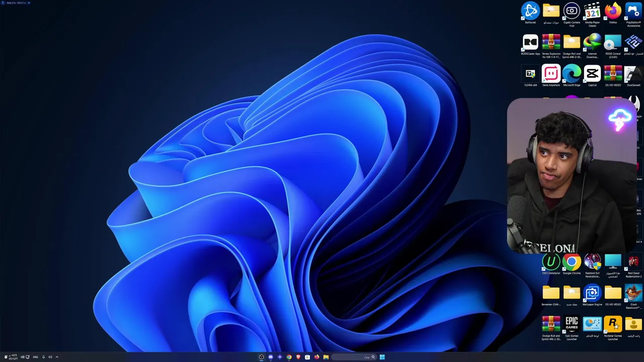Screen dimensions: 644x362
Task: Open the user profile folder icon
Action: click(633, 327)
